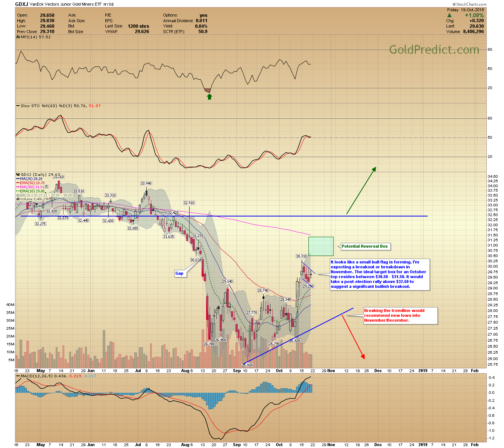Click the green arrow marker under MFI dip
The width and height of the screenshot is (504, 448).
click(209, 97)
